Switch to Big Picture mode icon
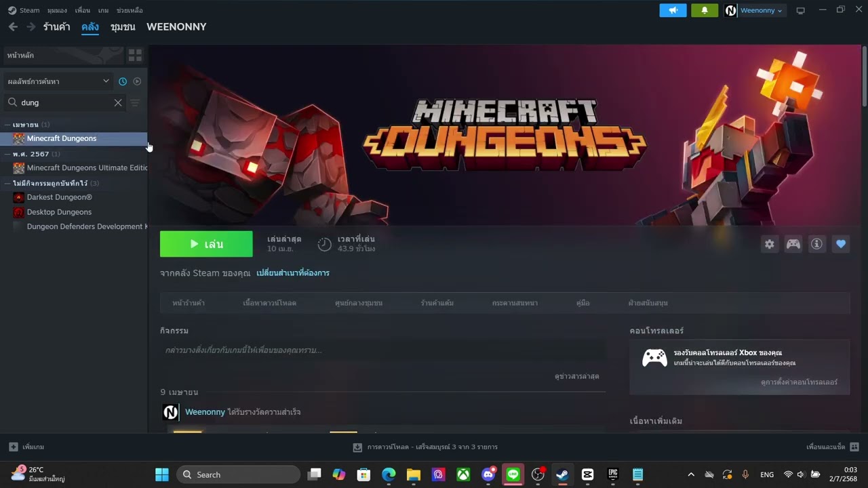The height and width of the screenshot is (488, 868). click(800, 10)
